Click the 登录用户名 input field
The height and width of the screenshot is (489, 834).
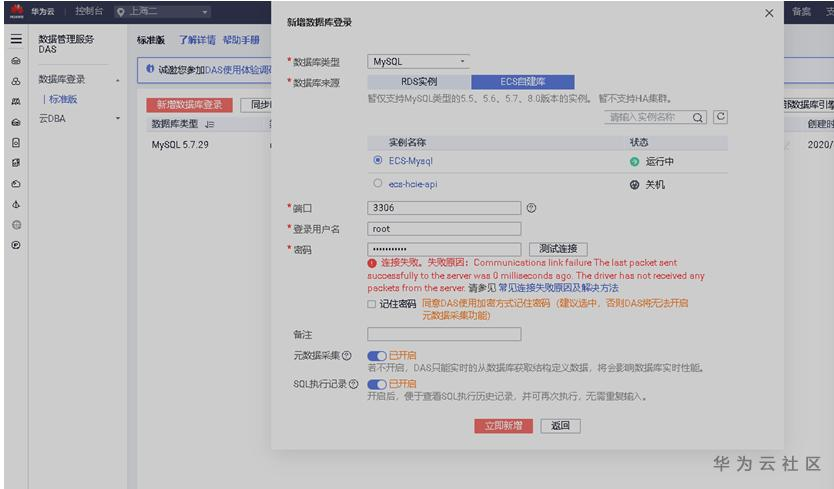coord(444,229)
